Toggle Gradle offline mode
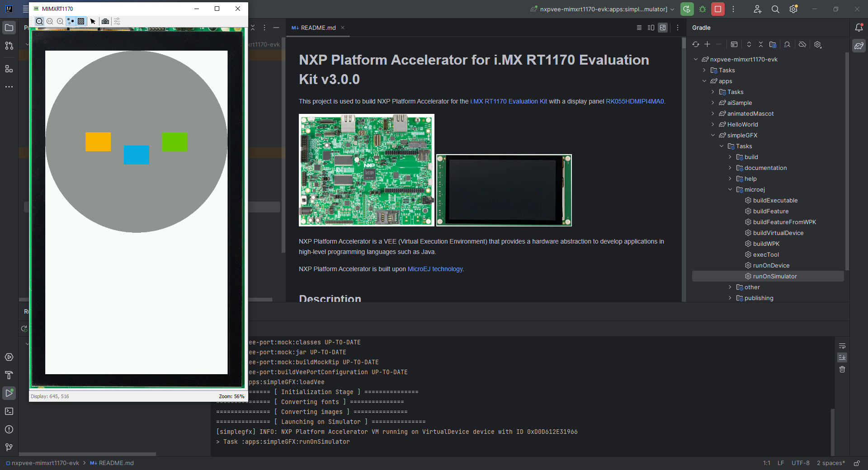This screenshot has height=470, width=868. tap(802, 44)
